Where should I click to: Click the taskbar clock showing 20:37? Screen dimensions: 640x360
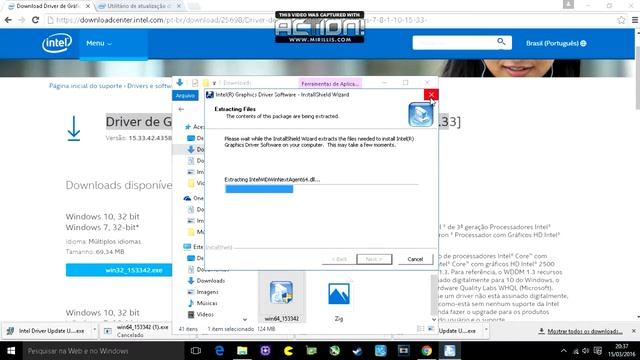(x=622, y=351)
